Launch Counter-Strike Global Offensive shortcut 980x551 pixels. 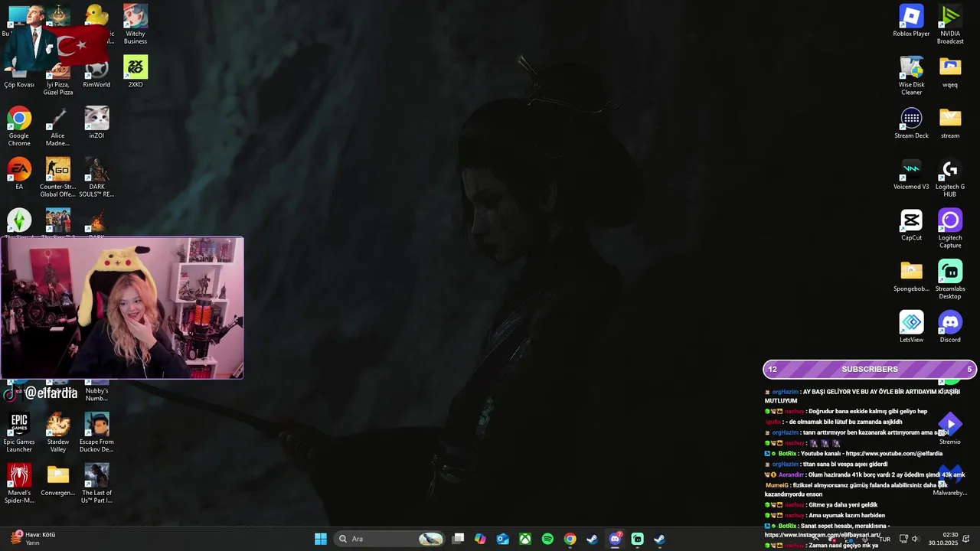(x=57, y=178)
